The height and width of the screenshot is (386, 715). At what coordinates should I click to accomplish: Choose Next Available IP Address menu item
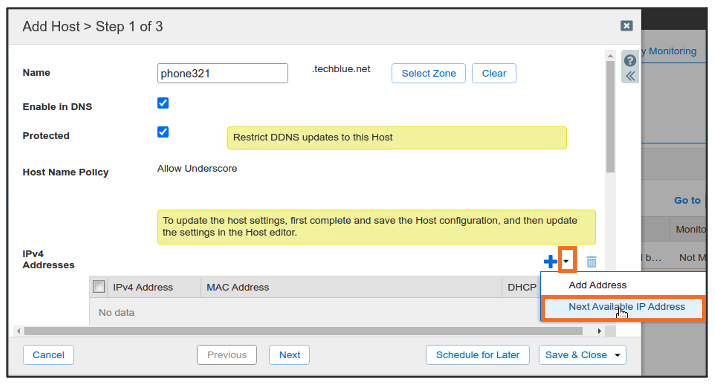pyautogui.click(x=623, y=308)
